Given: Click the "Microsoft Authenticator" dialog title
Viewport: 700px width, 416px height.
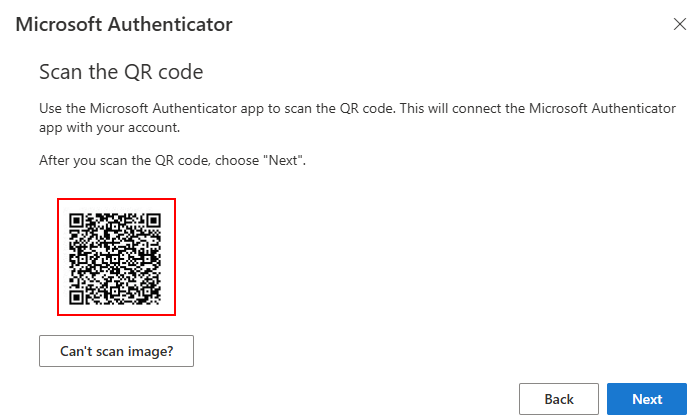Looking at the screenshot, I should tap(124, 24).
